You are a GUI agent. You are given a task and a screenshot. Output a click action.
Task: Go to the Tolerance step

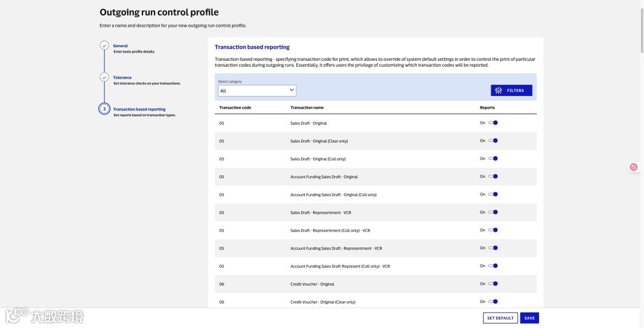(122, 78)
